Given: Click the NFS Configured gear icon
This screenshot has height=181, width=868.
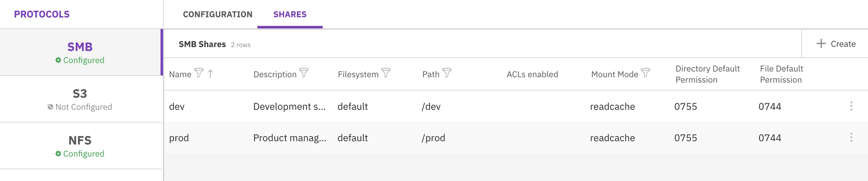Looking at the screenshot, I should click(x=58, y=154).
